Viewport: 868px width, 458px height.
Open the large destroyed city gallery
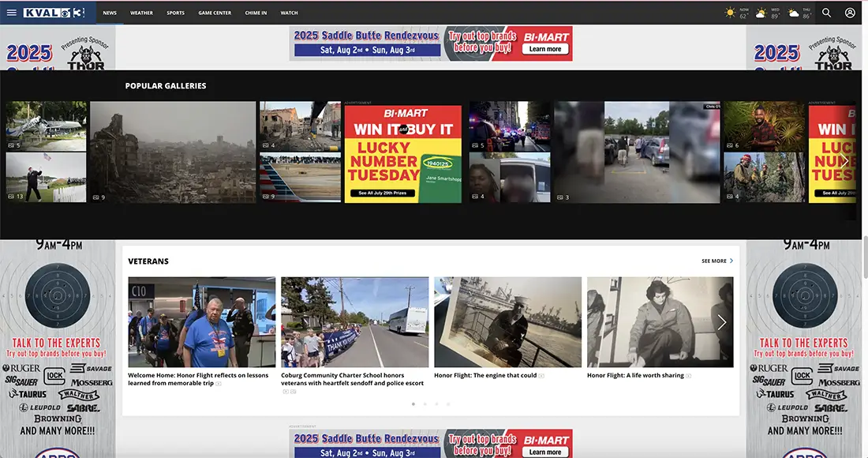(x=173, y=152)
